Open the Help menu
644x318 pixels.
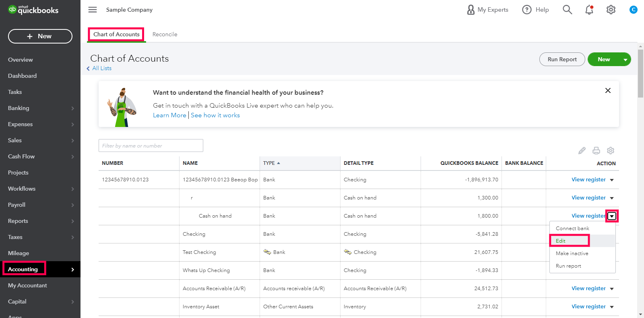click(x=535, y=10)
